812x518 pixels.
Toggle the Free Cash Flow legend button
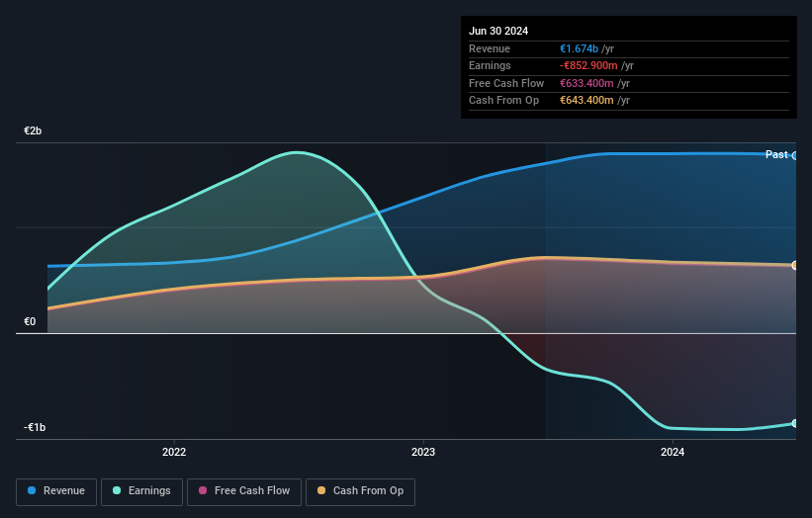244,491
